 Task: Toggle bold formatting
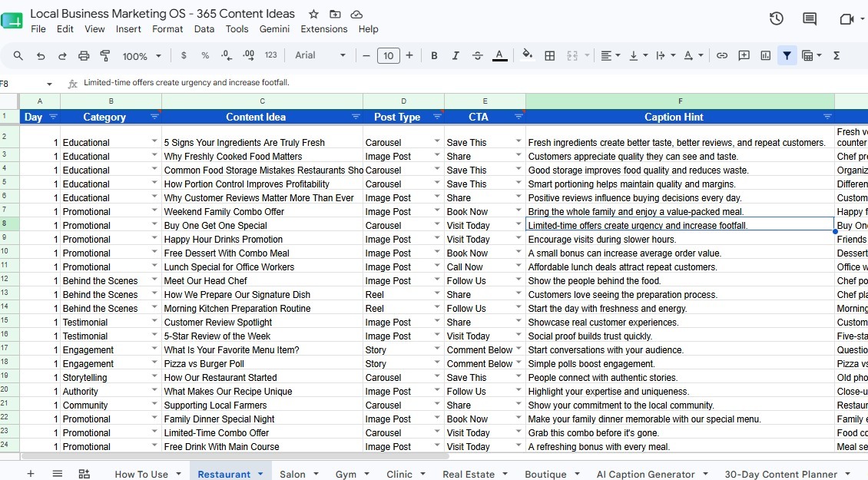[x=434, y=55]
